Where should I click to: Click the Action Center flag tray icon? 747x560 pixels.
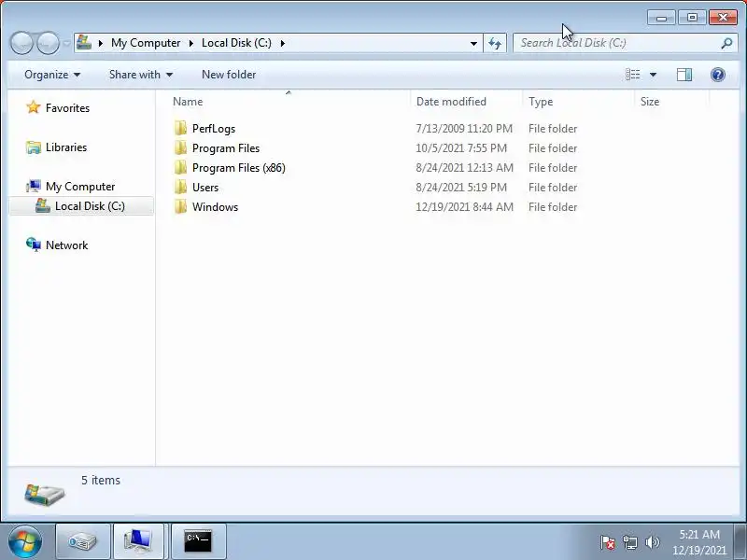pos(608,542)
